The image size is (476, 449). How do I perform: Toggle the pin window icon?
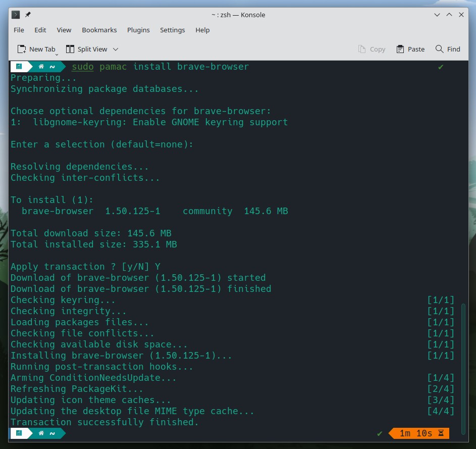click(28, 15)
